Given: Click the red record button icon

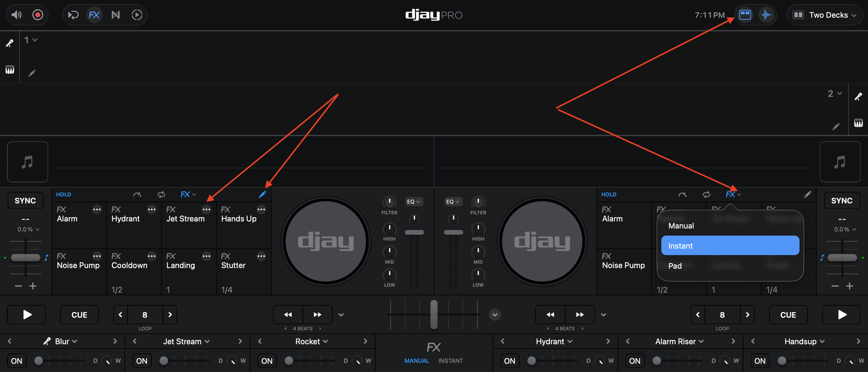Looking at the screenshot, I should coord(37,15).
